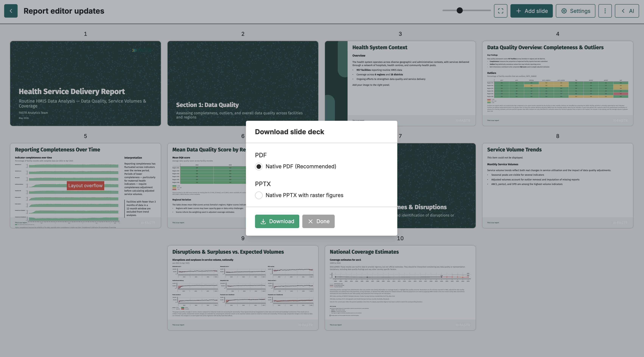
Task: Click the Layout overflow warning badge
Action: (x=86, y=186)
